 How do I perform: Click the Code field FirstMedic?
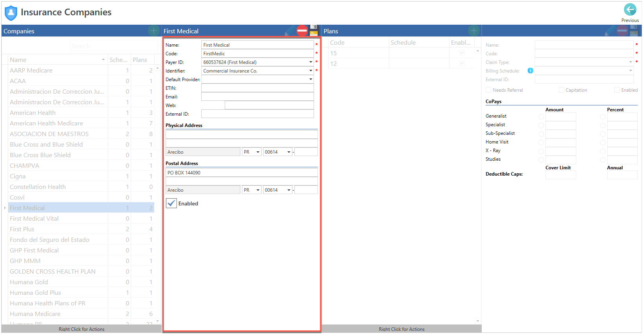(x=257, y=53)
